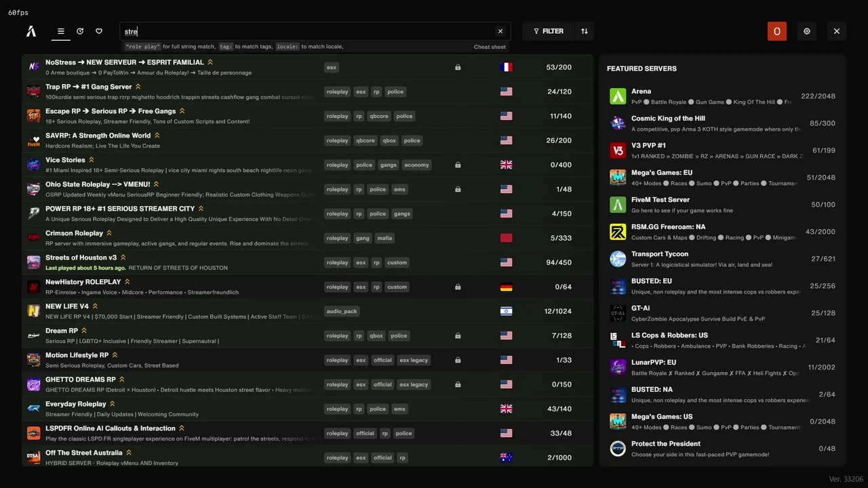Screen dimensions: 868x488
Task: Click the Trap RP server icon
Action: (x=33, y=91)
